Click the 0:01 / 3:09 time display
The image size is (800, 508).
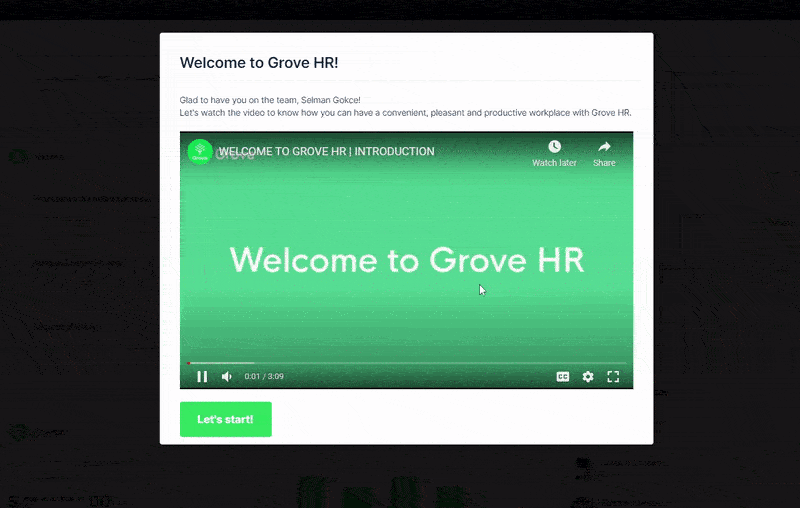click(264, 376)
